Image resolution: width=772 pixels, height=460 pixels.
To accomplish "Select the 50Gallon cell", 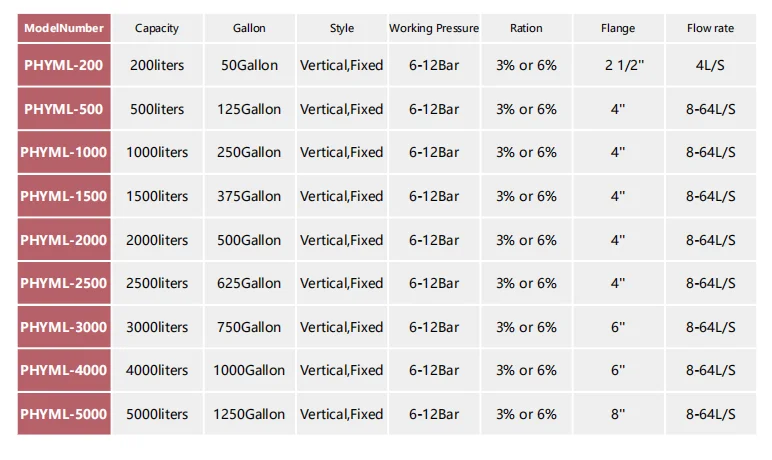I will click(249, 65).
